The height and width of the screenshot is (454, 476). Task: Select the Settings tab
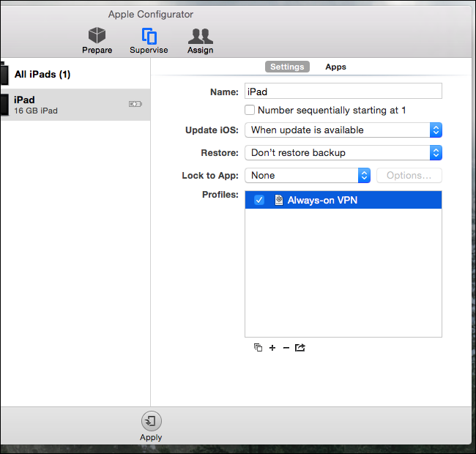[x=287, y=67]
